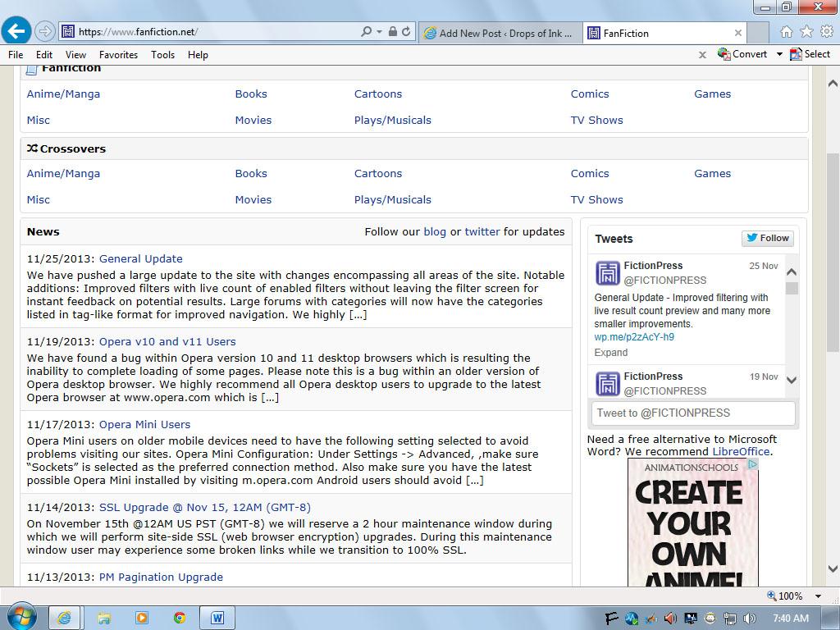Open Favorites star icon
The width and height of the screenshot is (840, 630).
click(806, 32)
